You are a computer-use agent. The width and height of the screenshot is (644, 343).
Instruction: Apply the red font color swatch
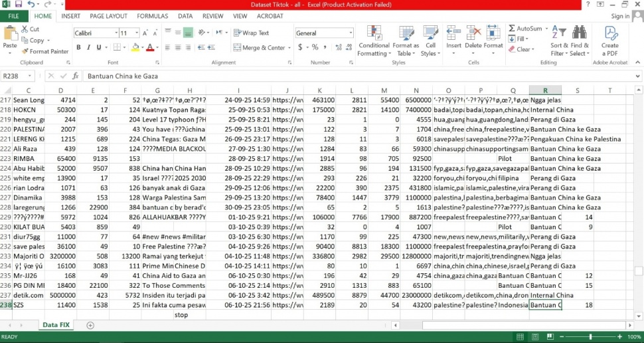tap(150, 47)
